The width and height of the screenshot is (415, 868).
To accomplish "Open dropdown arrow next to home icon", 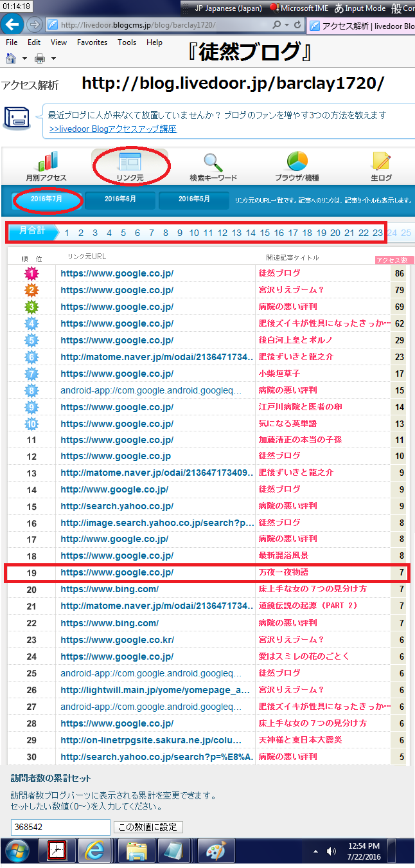I will 24,59.
